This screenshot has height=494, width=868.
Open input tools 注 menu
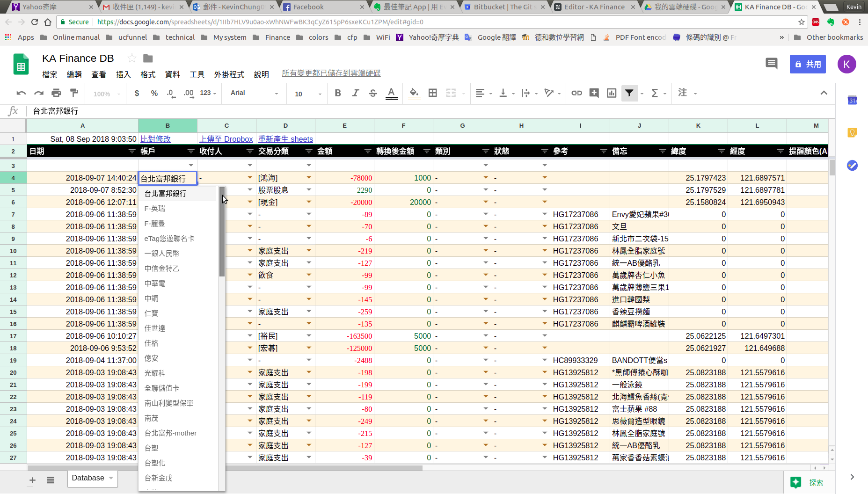(687, 93)
